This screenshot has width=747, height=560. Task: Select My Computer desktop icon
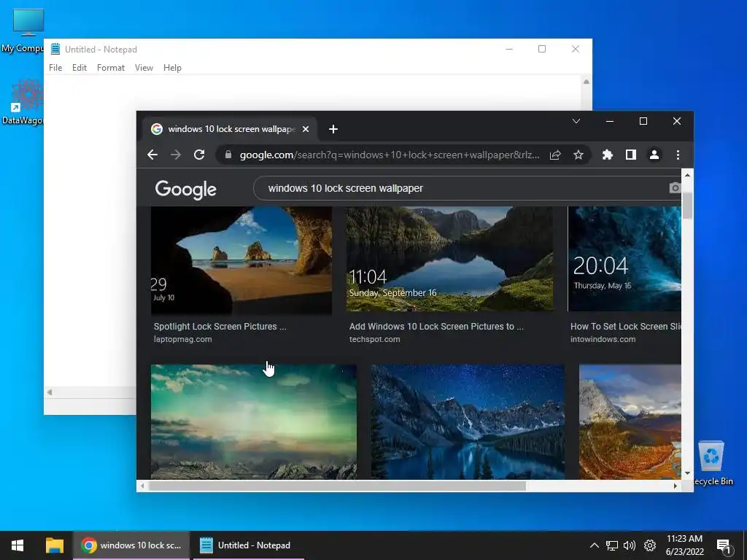tap(24, 31)
